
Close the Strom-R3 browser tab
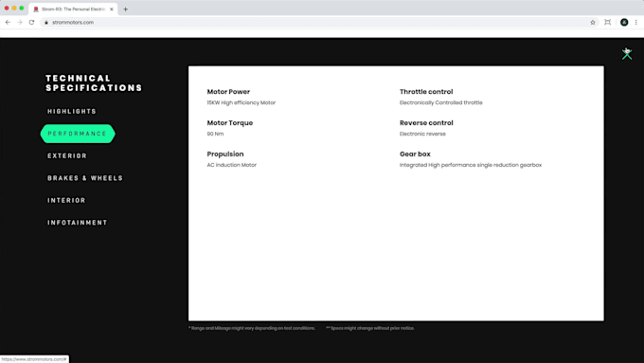pyautogui.click(x=112, y=9)
